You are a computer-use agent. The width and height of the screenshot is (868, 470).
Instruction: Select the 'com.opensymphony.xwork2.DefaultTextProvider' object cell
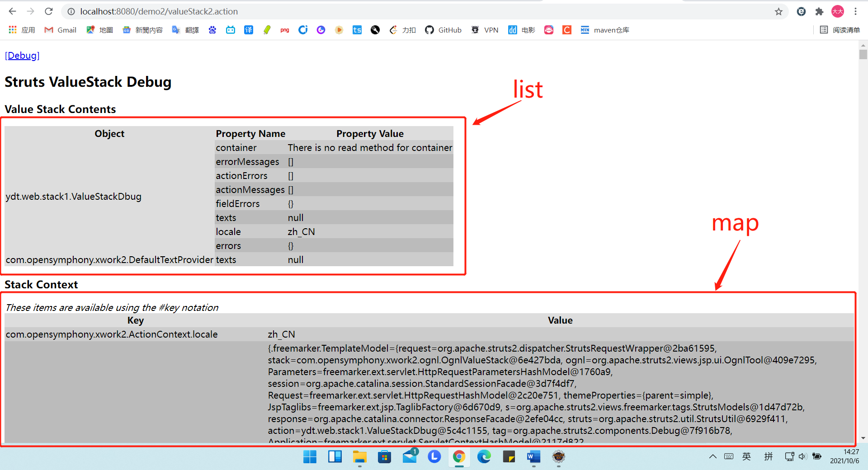click(109, 260)
